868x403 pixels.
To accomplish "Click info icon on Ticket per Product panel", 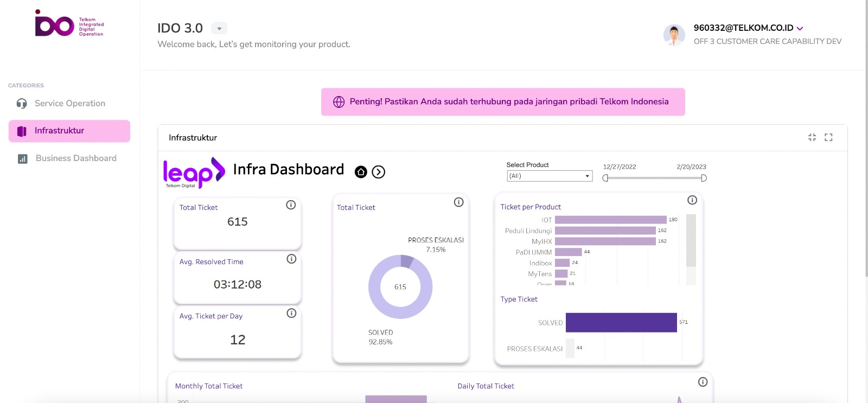I will pos(692,200).
